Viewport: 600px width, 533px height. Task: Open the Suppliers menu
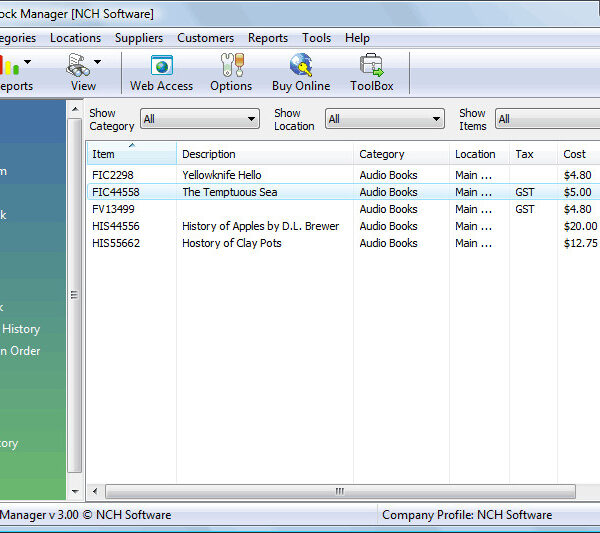coord(139,38)
